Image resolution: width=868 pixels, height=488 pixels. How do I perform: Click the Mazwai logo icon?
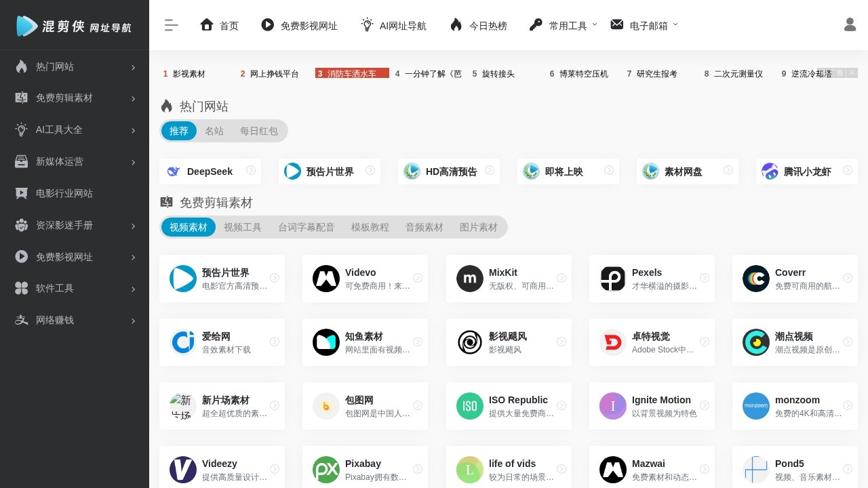pyautogui.click(x=613, y=470)
